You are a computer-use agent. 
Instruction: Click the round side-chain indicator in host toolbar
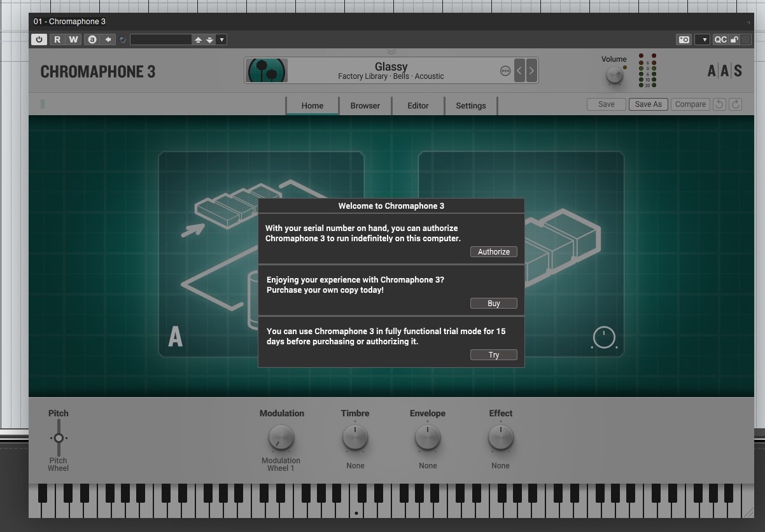coord(122,39)
